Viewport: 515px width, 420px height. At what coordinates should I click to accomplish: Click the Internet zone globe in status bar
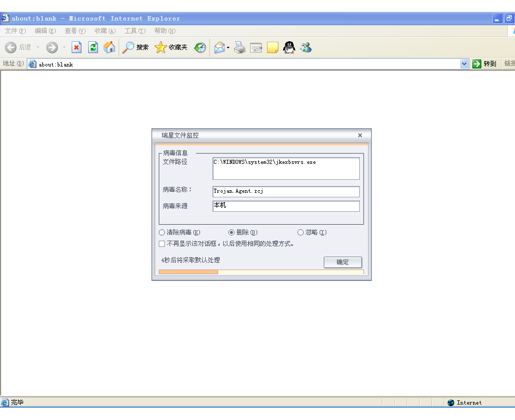451,402
